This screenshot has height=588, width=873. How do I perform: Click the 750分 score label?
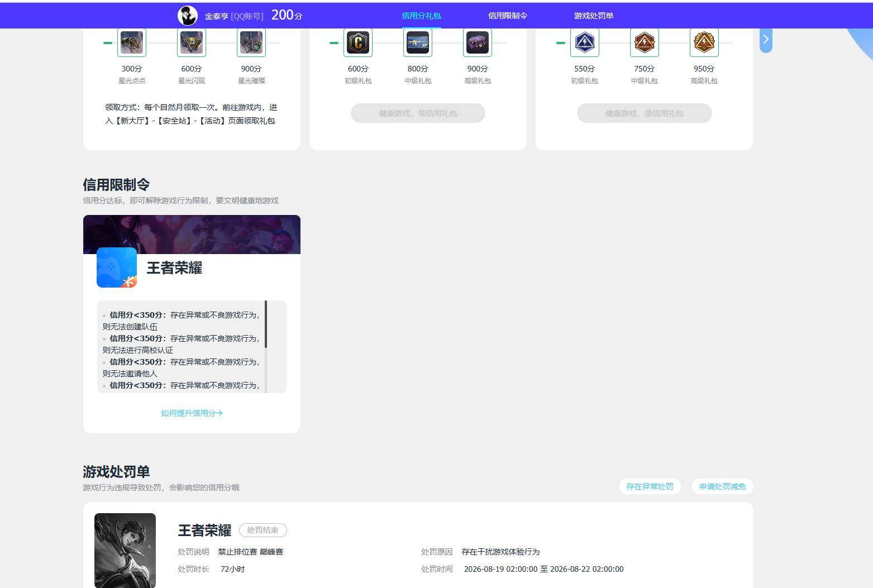[x=645, y=69]
